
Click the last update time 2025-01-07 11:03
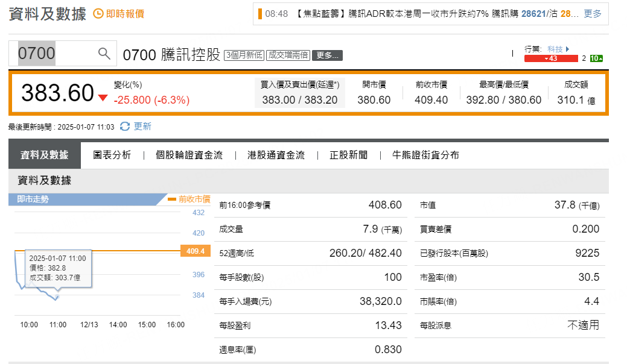(86, 127)
